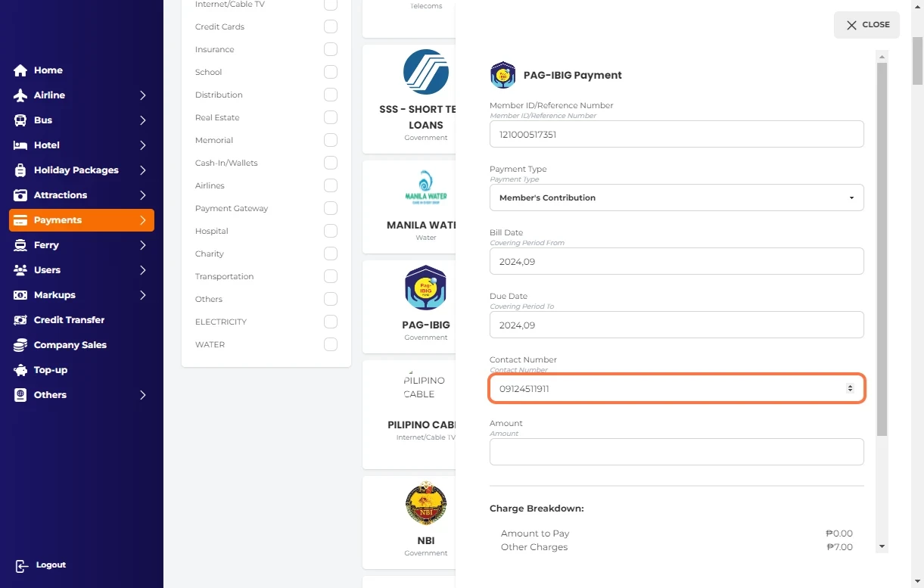Click the Hotel bed icon

(20, 145)
